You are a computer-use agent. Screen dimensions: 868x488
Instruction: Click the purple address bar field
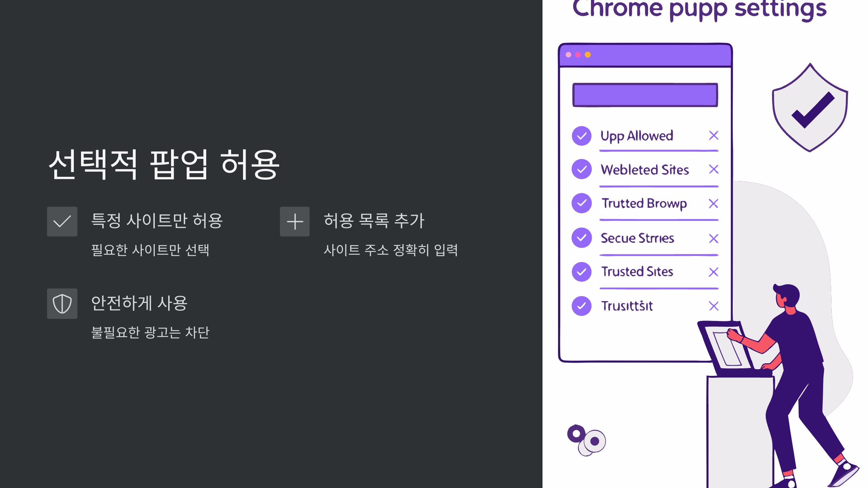coord(644,95)
